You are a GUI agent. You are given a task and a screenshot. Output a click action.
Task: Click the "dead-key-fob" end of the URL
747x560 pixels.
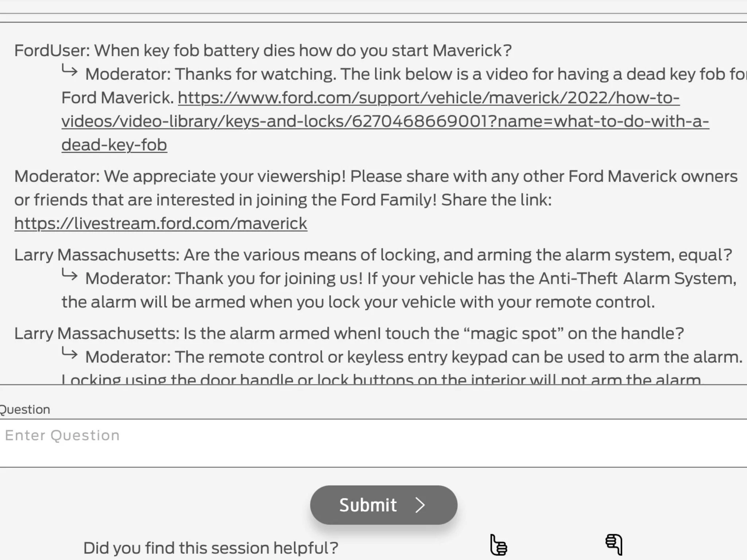pos(114,145)
